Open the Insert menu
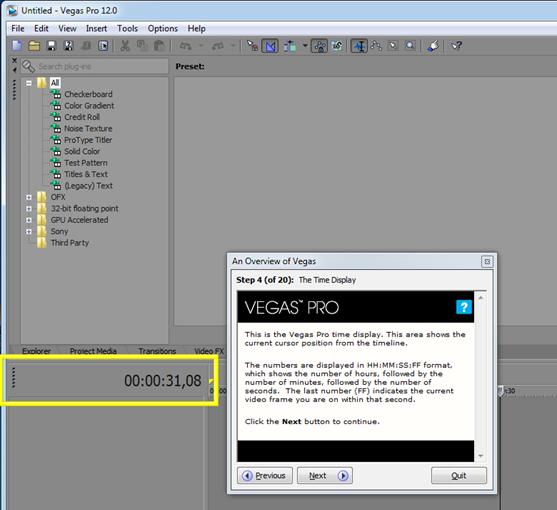The width and height of the screenshot is (557, 510). tap(96, 28)
